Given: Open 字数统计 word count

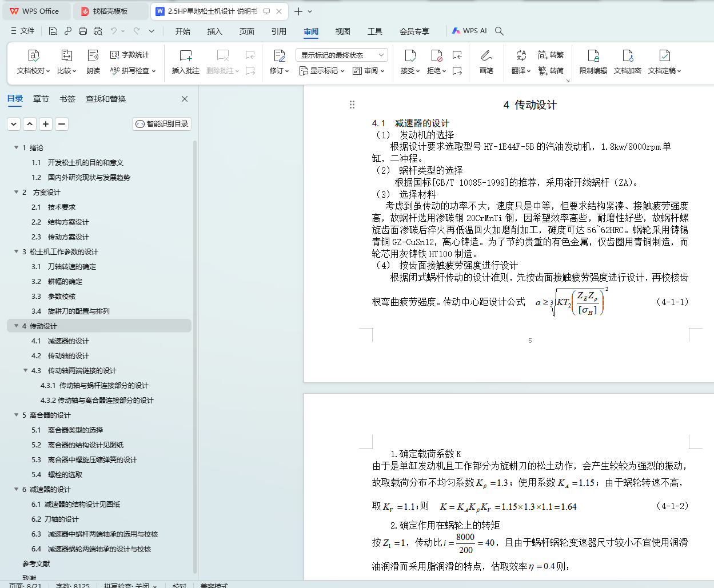Looking at the screenshot, I should [130, 55].
